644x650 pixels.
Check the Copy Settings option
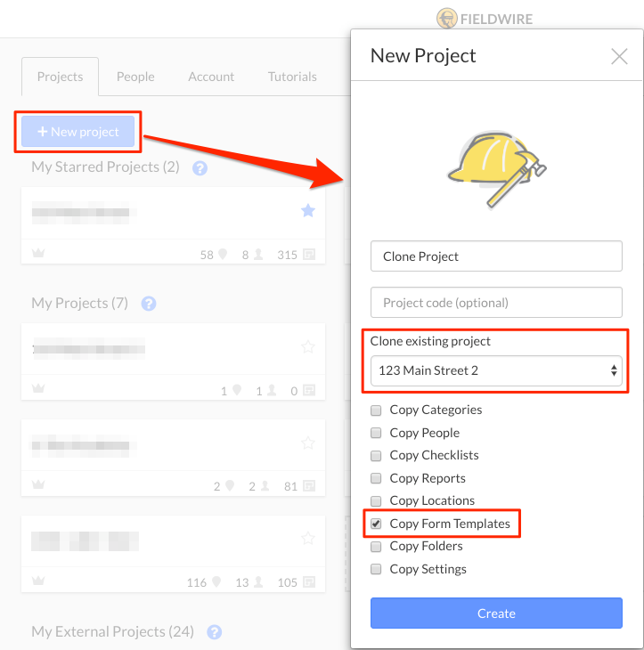[x=376, y=569]
